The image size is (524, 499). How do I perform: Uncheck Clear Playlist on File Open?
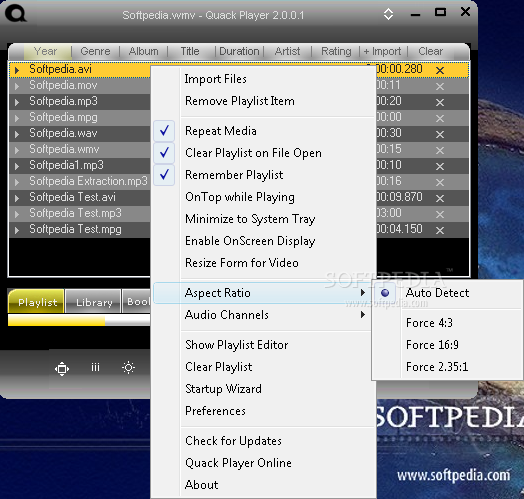click(x=264, y=153)
